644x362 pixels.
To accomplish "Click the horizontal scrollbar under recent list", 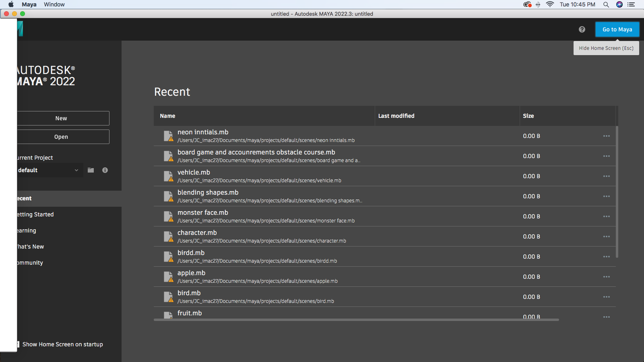I will point(356,320).
